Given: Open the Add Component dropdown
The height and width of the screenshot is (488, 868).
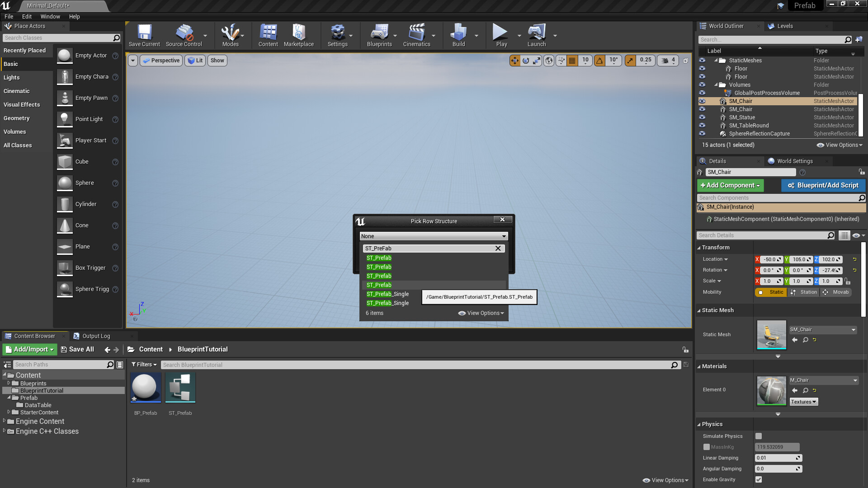Looking at the screenshot, I should pos(730,185).
